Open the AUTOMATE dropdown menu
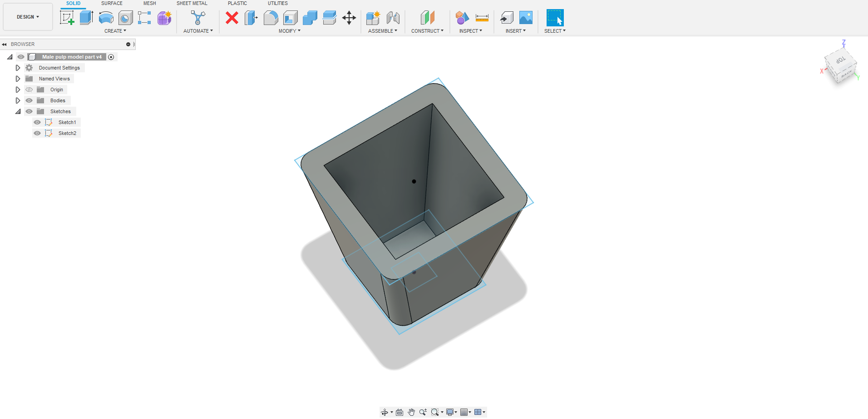The width and height of the screenshot is (868, 419). [x=198, y=31]
